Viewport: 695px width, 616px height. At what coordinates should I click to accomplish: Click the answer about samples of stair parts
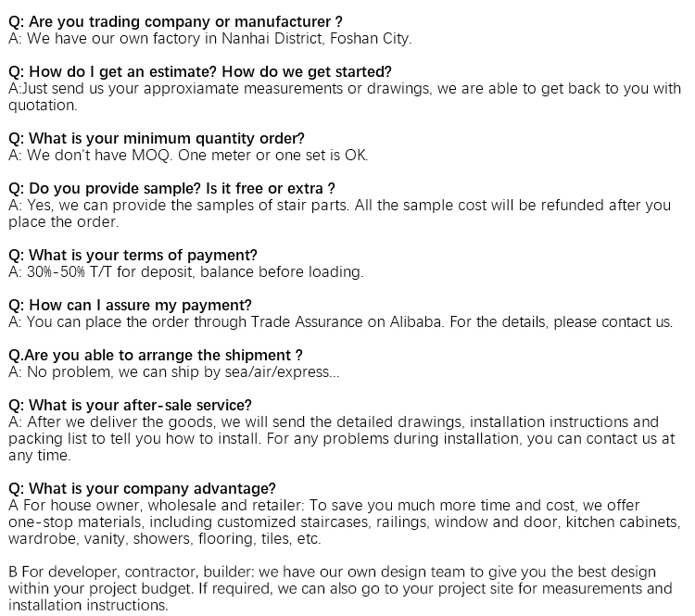click(x=339, y=213)
